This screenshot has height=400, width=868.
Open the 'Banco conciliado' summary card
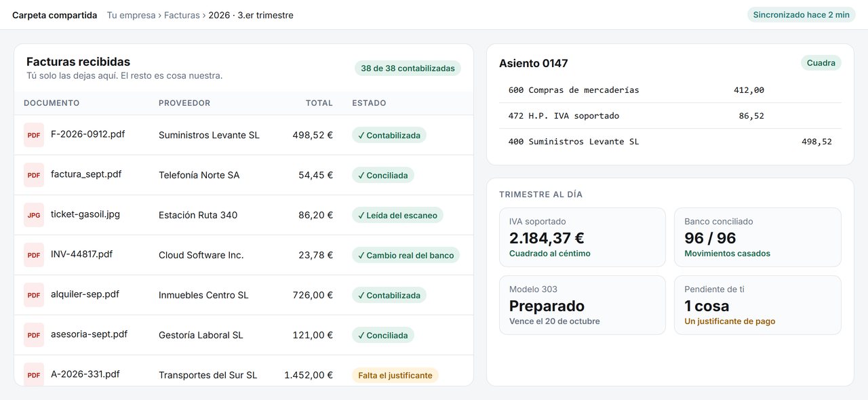pos(757,237)
